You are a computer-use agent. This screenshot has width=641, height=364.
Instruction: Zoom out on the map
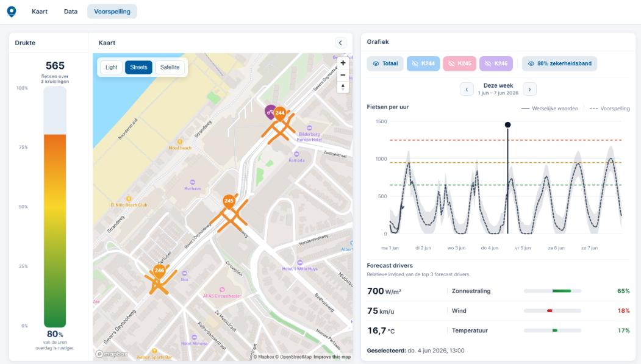pos(343,75)
